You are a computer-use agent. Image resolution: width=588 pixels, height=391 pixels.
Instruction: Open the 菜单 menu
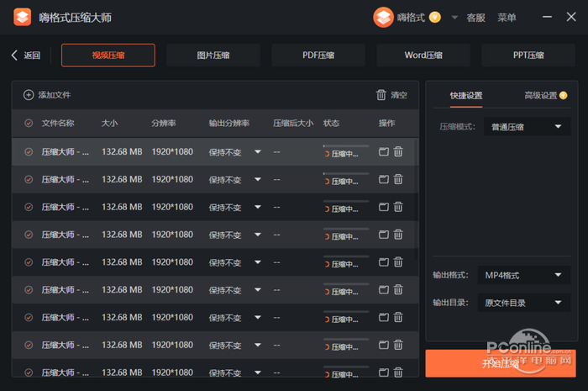click(507, 18)
